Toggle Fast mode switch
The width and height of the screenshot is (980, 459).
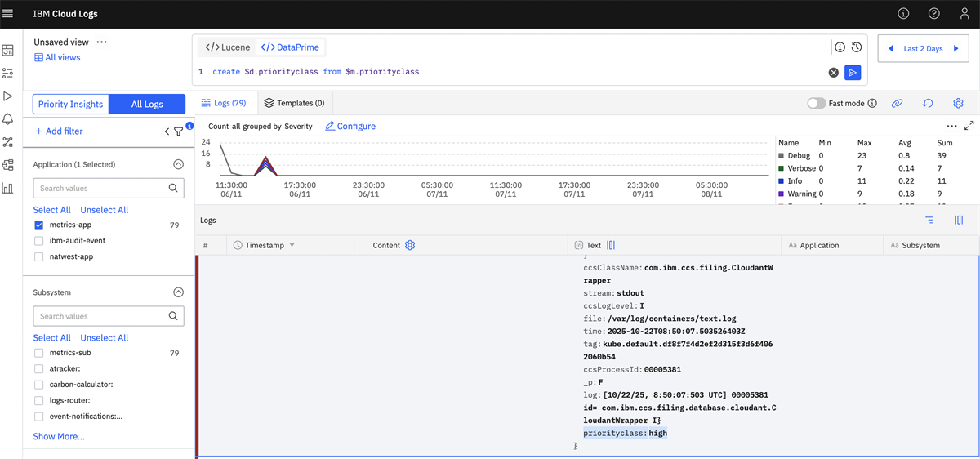(816, 104)
